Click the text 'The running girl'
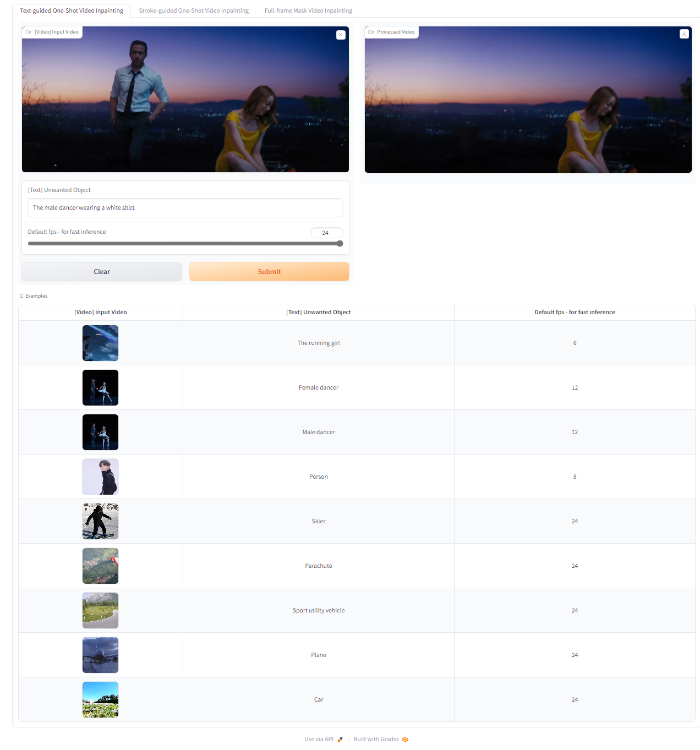The height and width of the screenshot is (750, 700). pyautogui.click(x=319, y=343)
